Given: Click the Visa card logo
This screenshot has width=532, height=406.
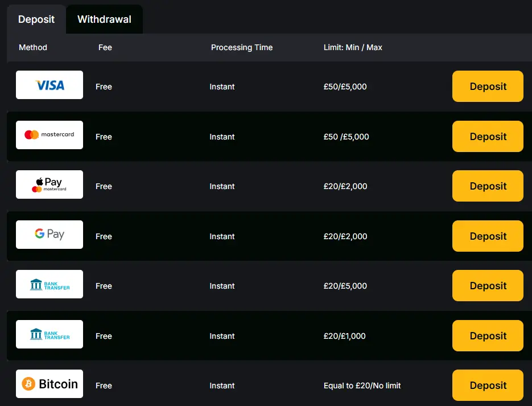Looking at the screenshot, I should pos(50,85).
